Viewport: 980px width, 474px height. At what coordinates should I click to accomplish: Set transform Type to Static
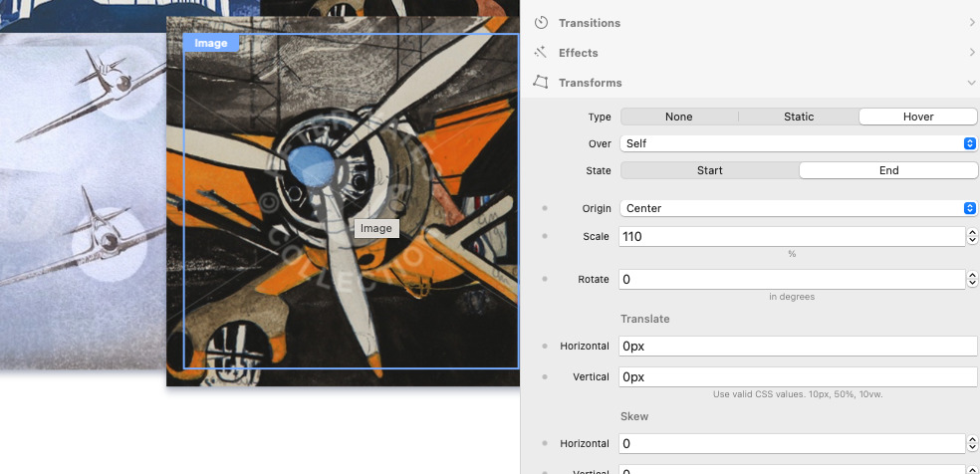click(x=799, y=117)
